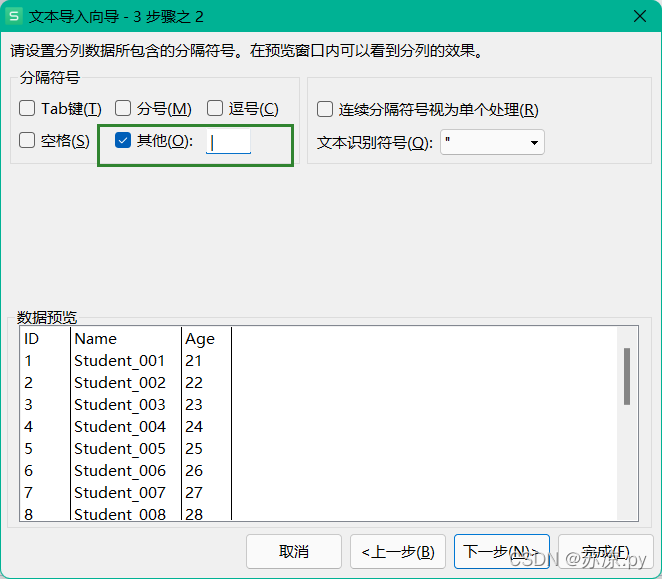Click ID value 1 in preview

tap(28, 361)
